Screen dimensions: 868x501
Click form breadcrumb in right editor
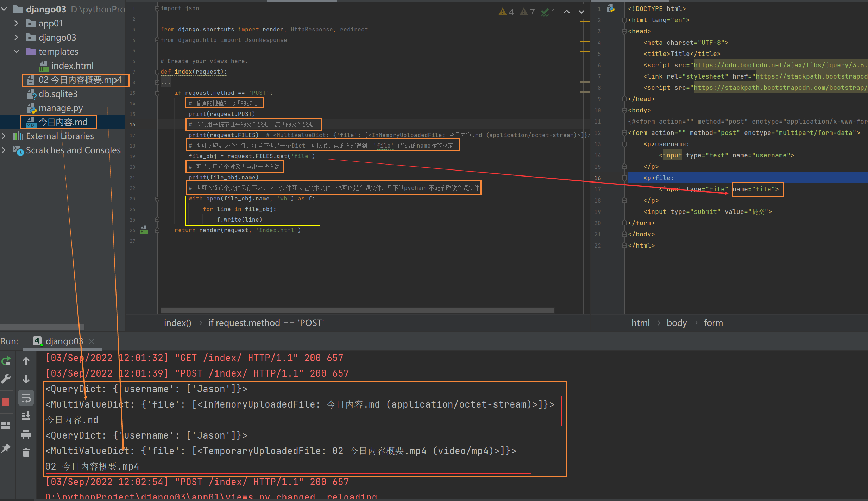[713, 323]
